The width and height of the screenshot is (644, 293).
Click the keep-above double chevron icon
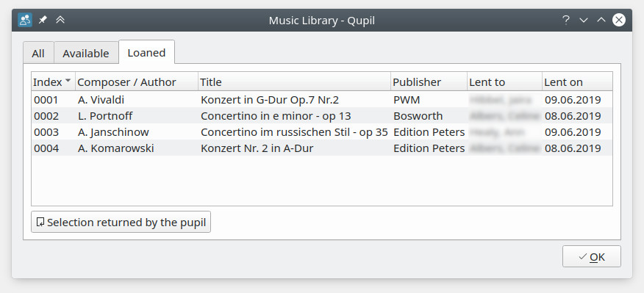point(60,20)
